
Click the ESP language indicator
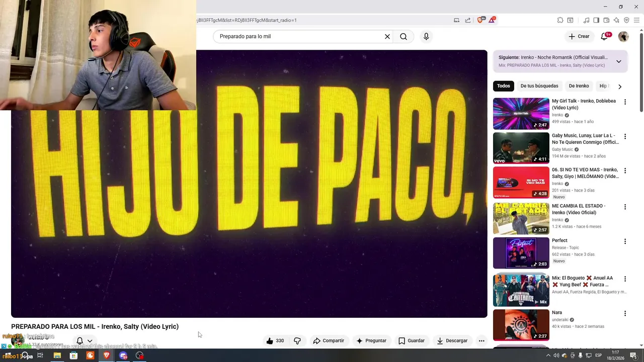[599, 355]
